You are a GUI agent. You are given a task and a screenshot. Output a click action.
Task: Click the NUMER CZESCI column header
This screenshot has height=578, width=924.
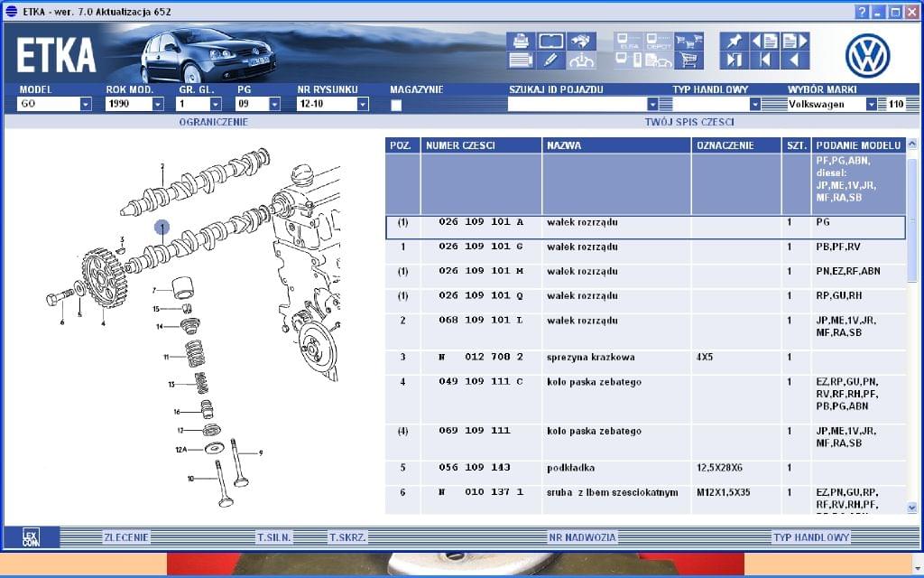tap(482, 145)
